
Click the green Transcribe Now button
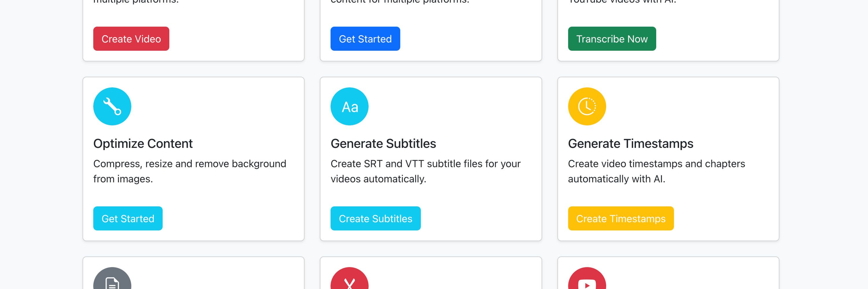(x=612, y=39)
